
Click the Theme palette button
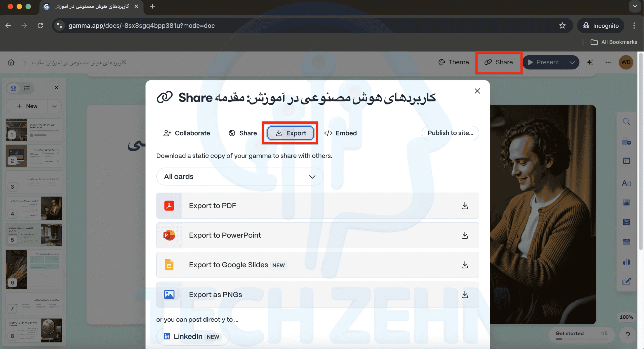pyautogui.click(x=454, y=62)
